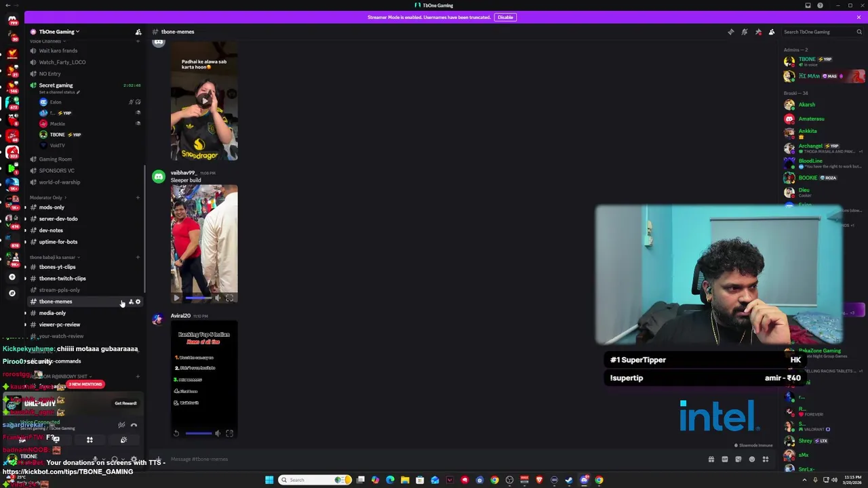Click the 3 New Mentions pill
The image size is (868, 488).
pos(85,384)
